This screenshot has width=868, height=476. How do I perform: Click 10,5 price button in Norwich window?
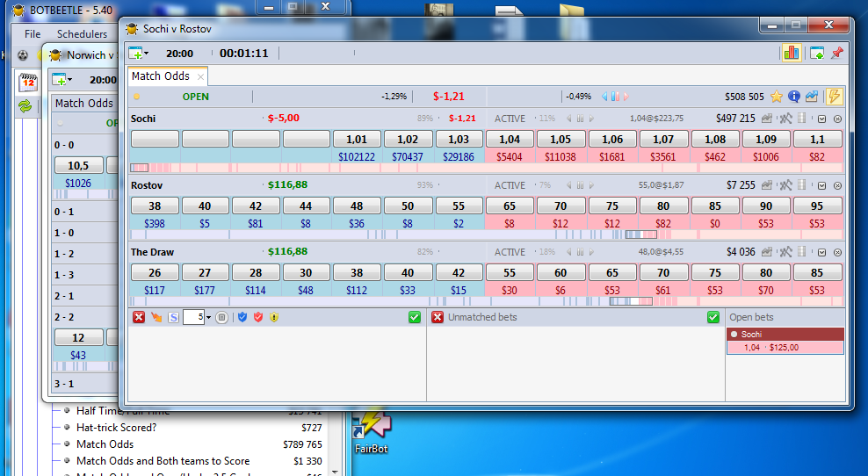click(x=78, y=165)
